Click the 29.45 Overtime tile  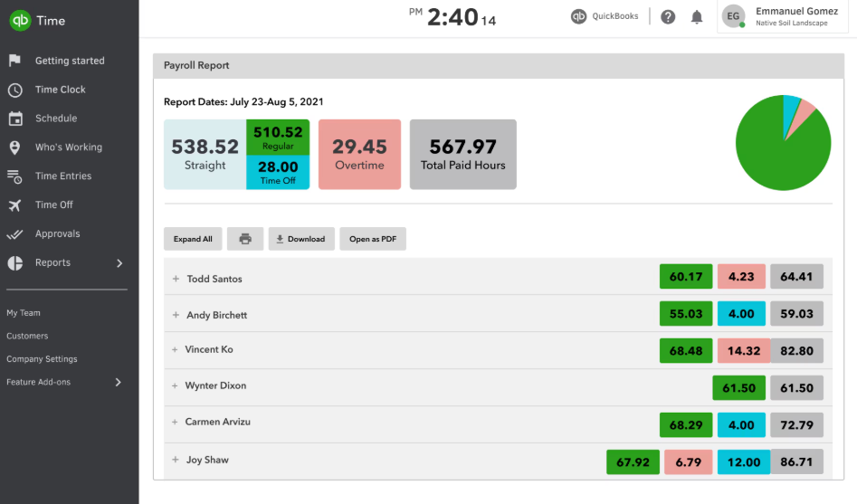(x=359, y=154)
